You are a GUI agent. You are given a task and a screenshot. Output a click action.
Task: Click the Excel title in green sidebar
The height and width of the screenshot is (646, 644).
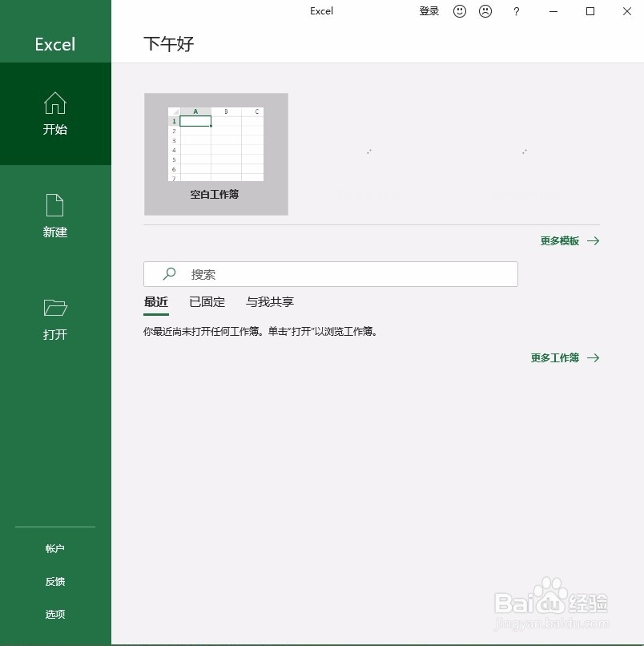pyautogui.click(x=55, y=45)
